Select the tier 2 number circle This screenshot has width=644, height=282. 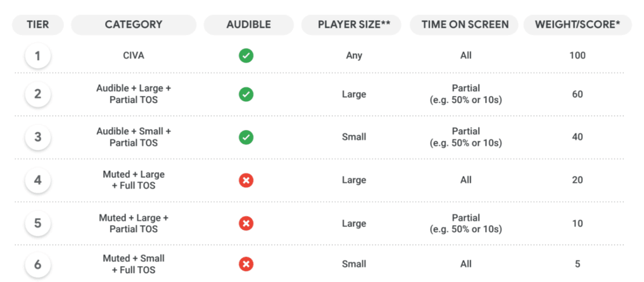(x=38, y=95)
